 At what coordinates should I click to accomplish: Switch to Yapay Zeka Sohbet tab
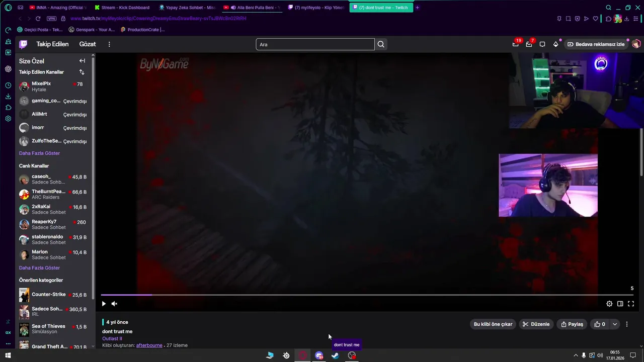pyautogui.click(x=186, y=8)
